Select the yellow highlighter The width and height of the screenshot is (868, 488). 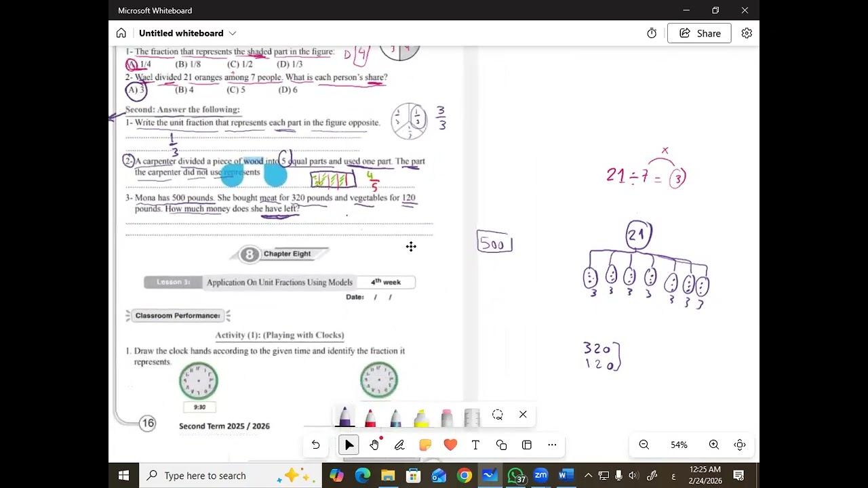coord(421,416)
